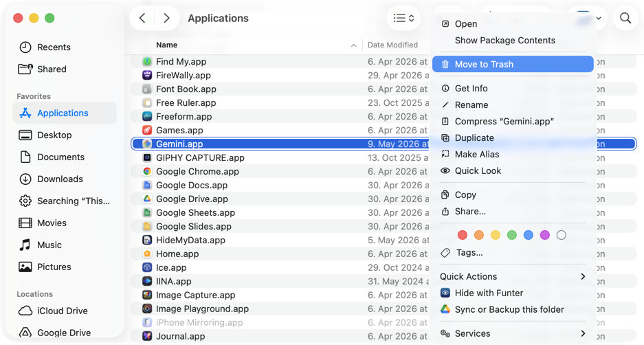Expand the Services submenu arrow
644x345 pixels.
click(583, 333)
